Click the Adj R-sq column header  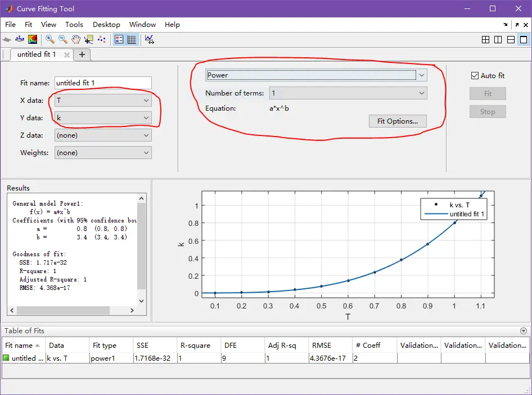[286, 345]
